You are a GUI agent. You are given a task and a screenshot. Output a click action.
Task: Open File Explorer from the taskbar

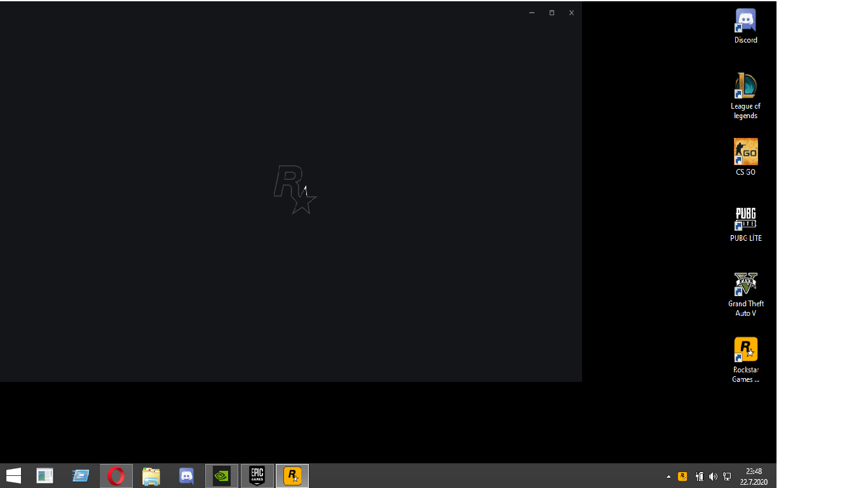click(151, 475)
